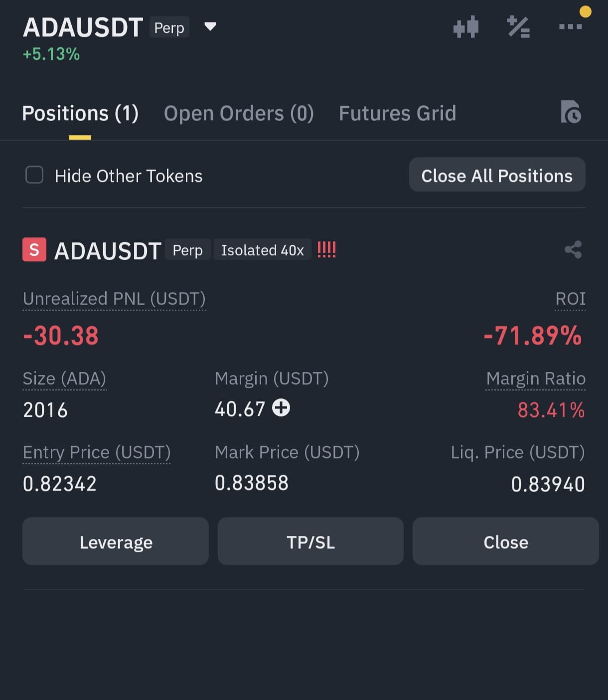Tap the red S short badge
Screen dimensions: 608x700
(34, 249)
